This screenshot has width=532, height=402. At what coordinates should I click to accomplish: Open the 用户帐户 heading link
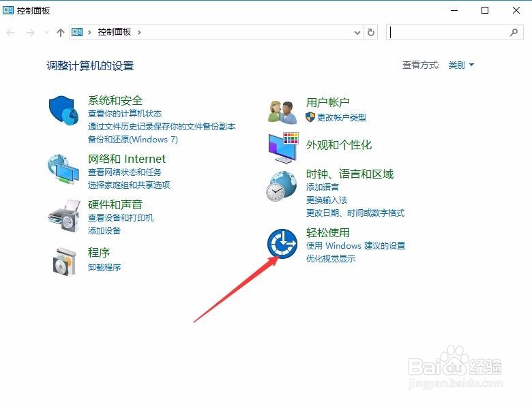(x=327, y=102)
